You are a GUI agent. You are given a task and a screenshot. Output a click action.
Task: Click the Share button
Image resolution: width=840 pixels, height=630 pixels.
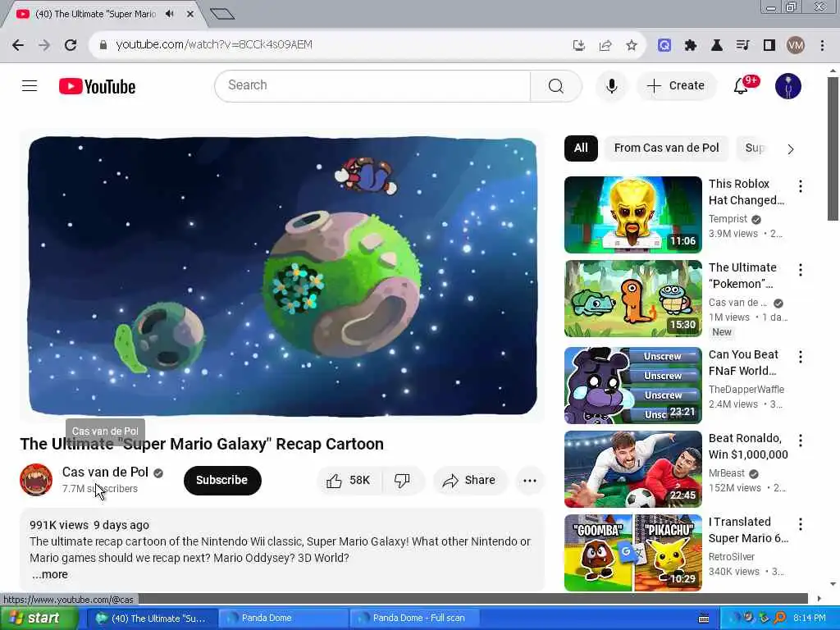(x=469, y=481)
